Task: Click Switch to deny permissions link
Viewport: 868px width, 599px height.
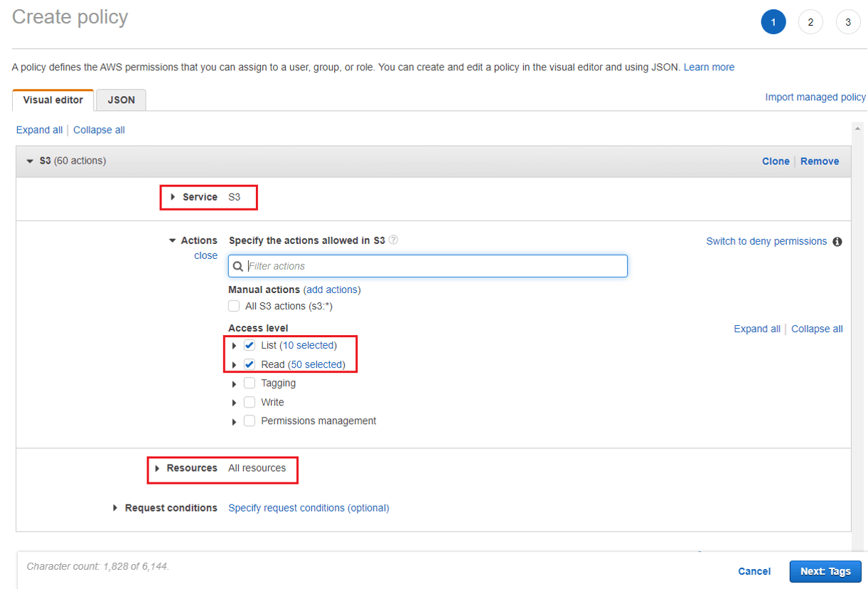Action: pyautogui.click(x=766, y=241)
